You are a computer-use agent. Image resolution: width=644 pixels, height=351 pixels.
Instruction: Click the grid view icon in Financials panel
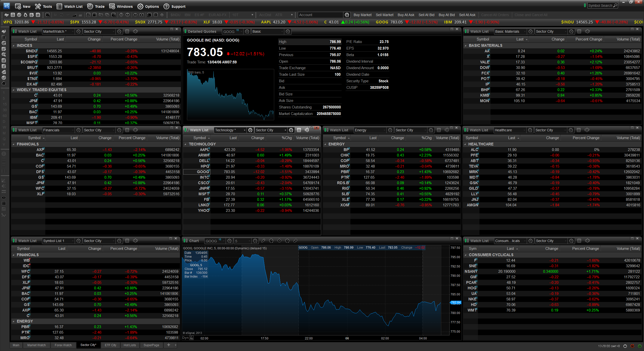coord(127,130)
